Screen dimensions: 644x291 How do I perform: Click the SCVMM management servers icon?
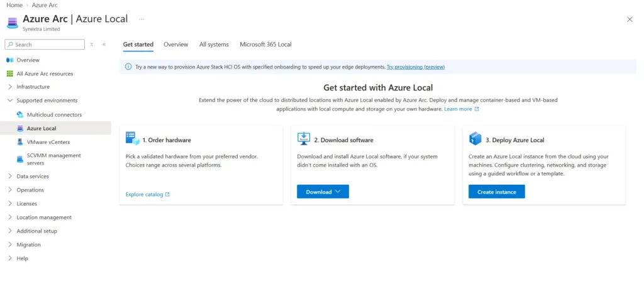pyautogui.click(x=20, y=159)
